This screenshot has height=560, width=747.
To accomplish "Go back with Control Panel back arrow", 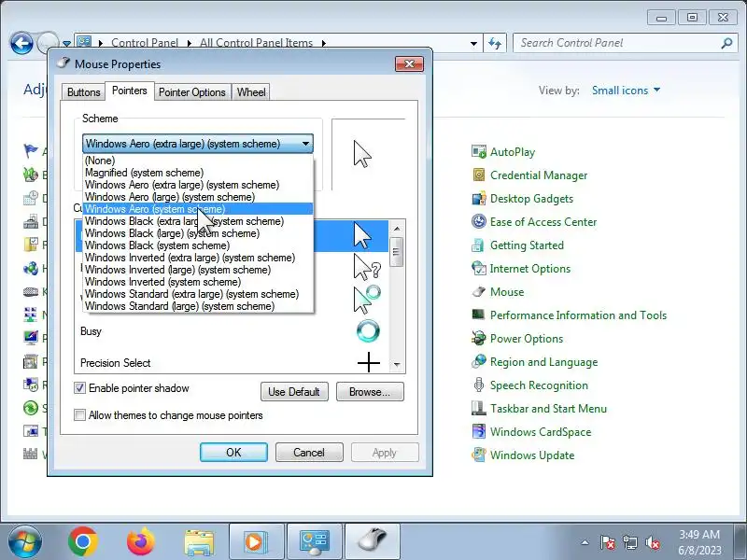I will tap(21, 43).
